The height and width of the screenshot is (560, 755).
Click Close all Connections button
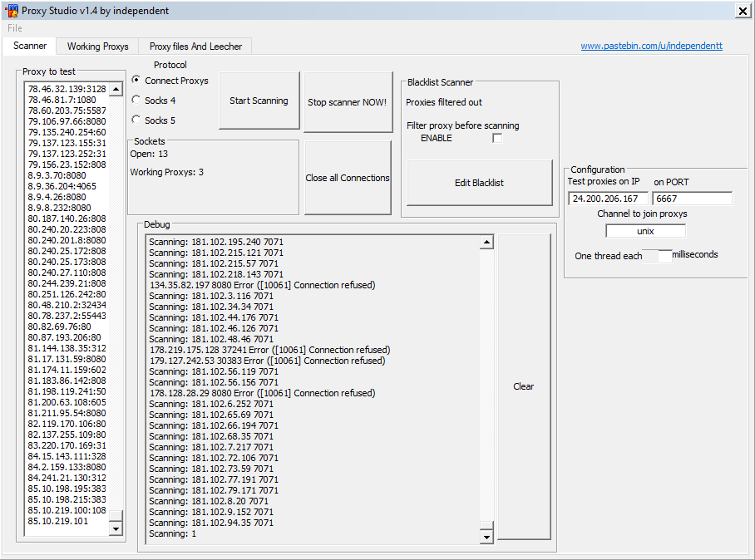click(348, 178)
